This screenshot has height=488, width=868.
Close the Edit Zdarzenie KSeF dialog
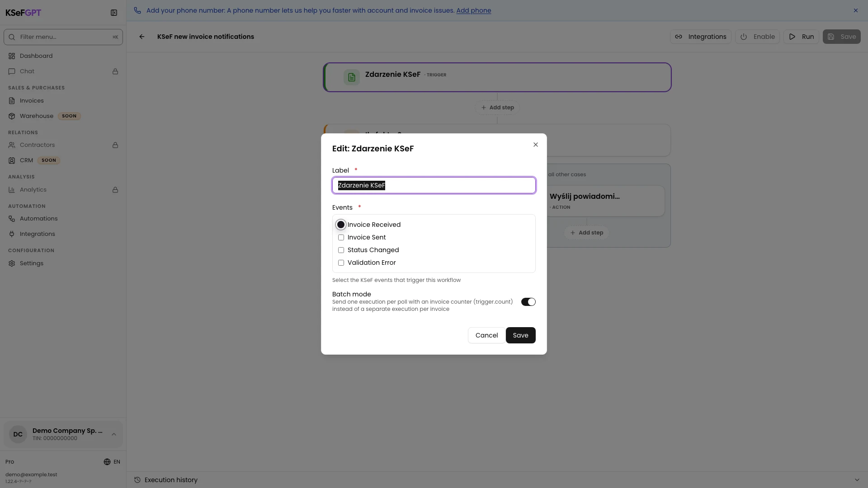point(536,145)
